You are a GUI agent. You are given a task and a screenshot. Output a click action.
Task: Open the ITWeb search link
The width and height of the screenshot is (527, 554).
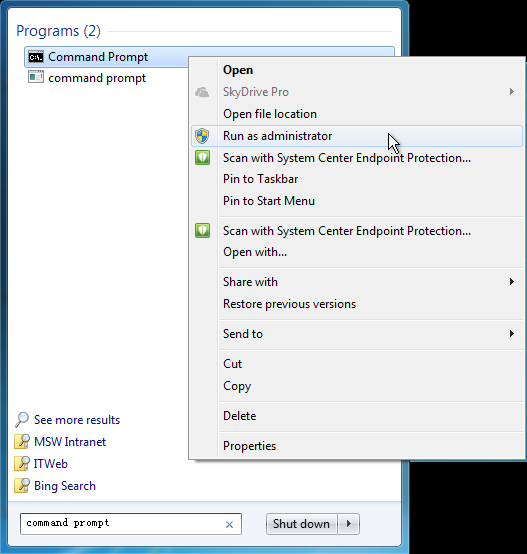click(x=51, y=464)
